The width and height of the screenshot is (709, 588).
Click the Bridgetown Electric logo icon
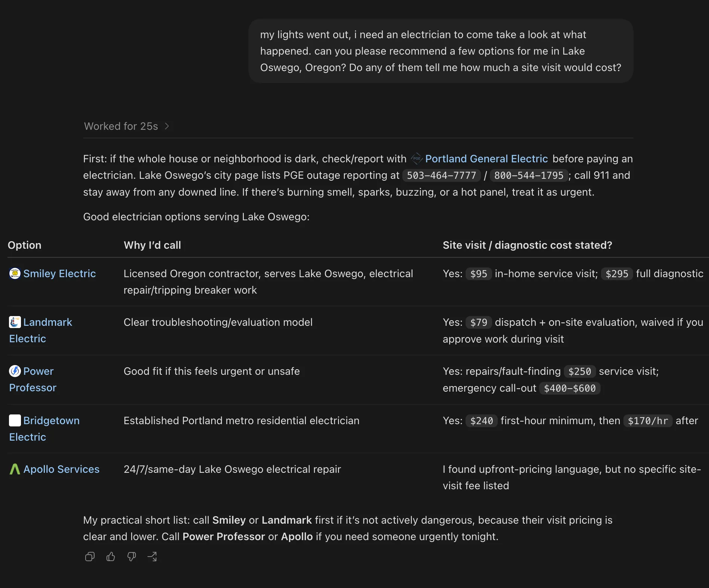tap(15, 420)
